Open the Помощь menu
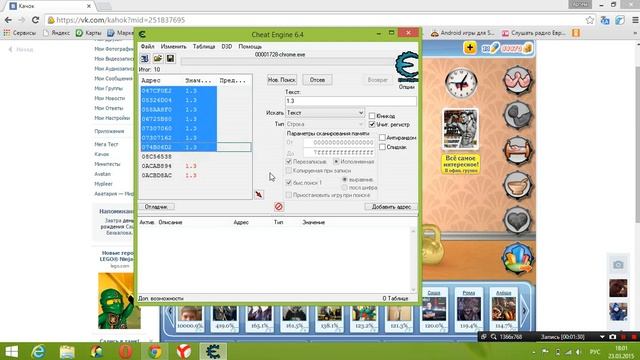This screenshot has height=360, width=640. coord(250,47)
